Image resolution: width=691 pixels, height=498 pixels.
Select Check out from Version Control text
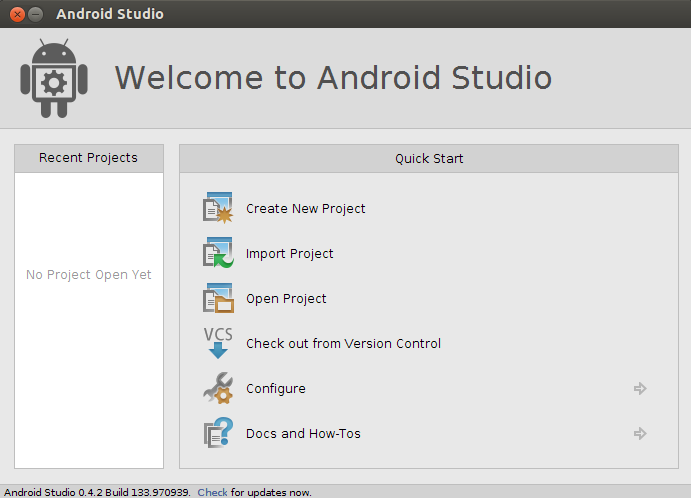(343, 343)
